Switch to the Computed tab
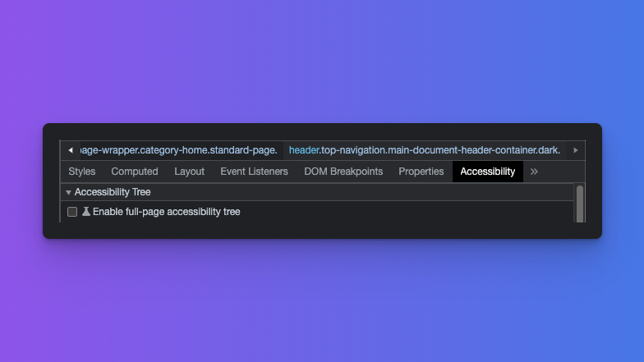The height and width of the screenshot is (362, 644). click(135, 172)
